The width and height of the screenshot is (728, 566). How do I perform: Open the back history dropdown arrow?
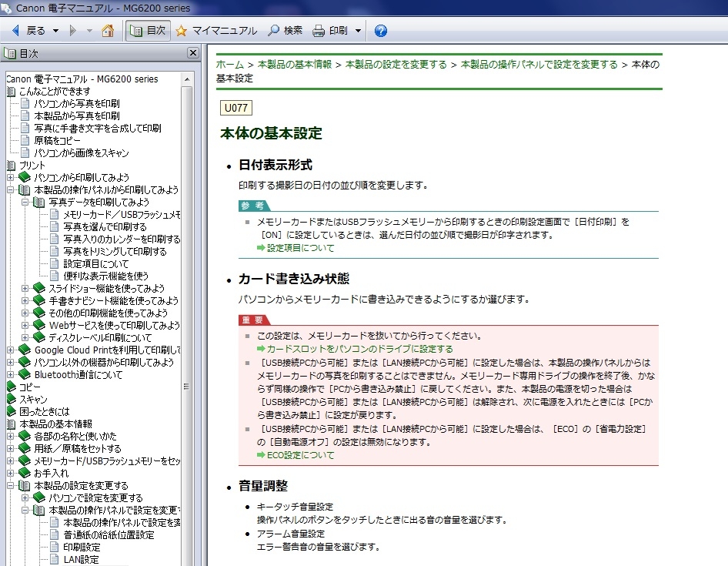[55, 31]
